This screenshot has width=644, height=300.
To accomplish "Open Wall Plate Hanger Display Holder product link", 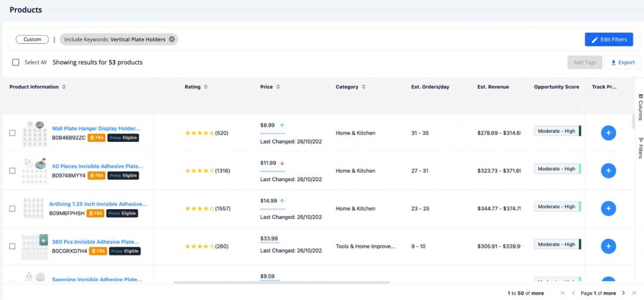I will click(x=95, y=129).
